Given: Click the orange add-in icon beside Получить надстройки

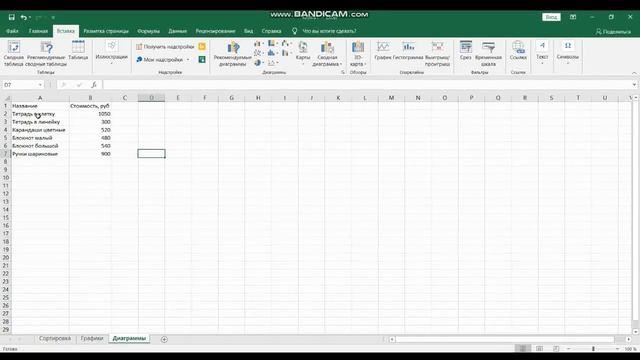Looking at the screenshot, I should pos(202,47).
